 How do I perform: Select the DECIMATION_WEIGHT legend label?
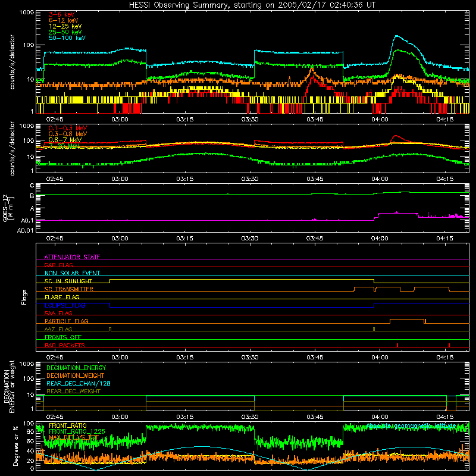[76, 376]
